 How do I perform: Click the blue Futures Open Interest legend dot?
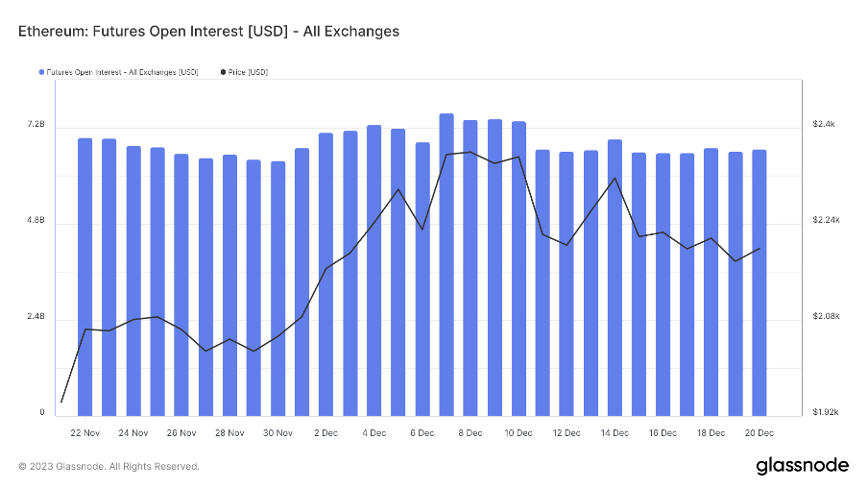[41, 72]
